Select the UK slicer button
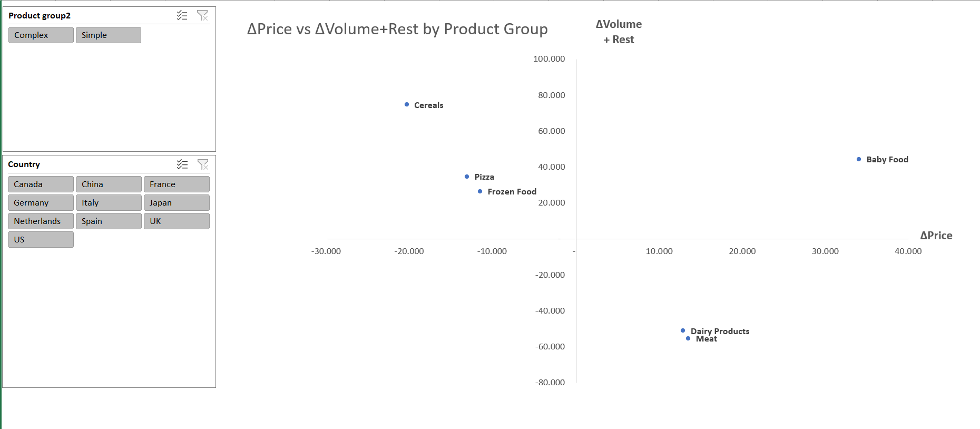 (x=177, y=221)
